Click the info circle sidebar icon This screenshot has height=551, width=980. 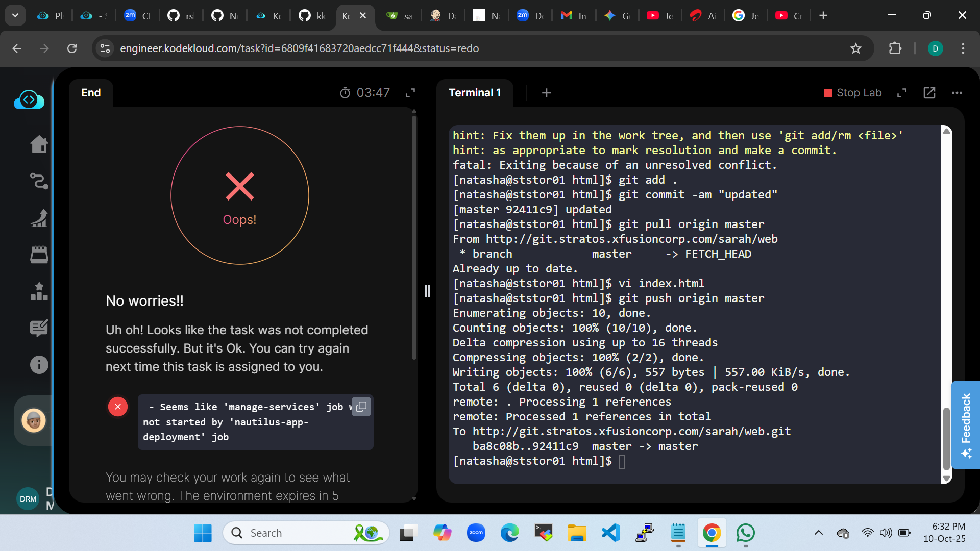[x=39, y=365]
